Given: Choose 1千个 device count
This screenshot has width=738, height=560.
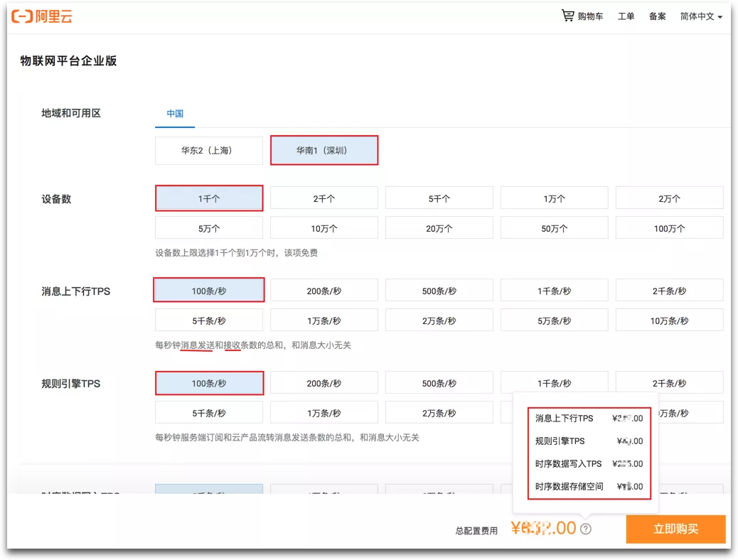Looking at the screenshot, I should [x=209, y=198].
